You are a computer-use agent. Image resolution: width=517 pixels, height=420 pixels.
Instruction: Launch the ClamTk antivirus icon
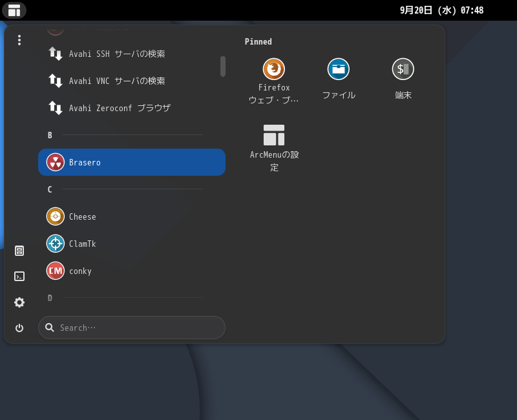coord(56,244)
